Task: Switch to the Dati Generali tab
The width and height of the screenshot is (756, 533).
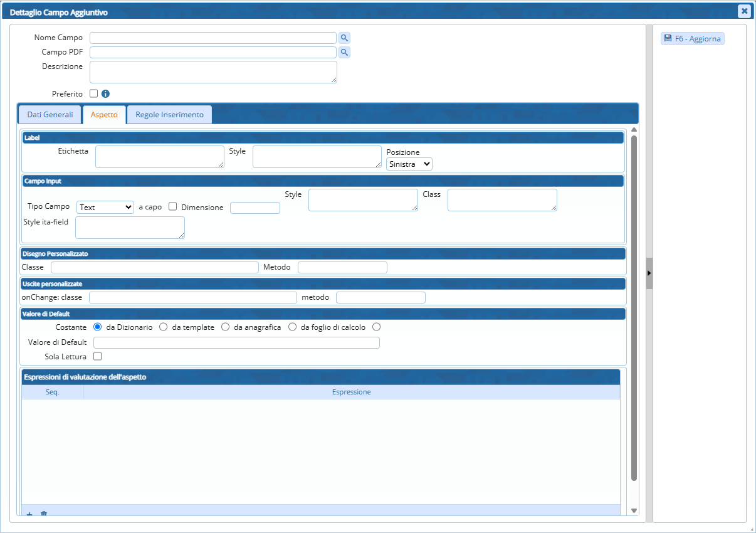Action: (50, 115)
